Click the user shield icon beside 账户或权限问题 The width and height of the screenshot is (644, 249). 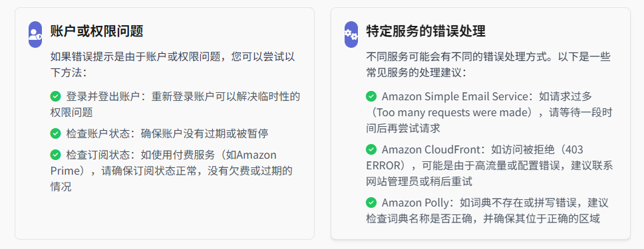[x=35, y=35]
